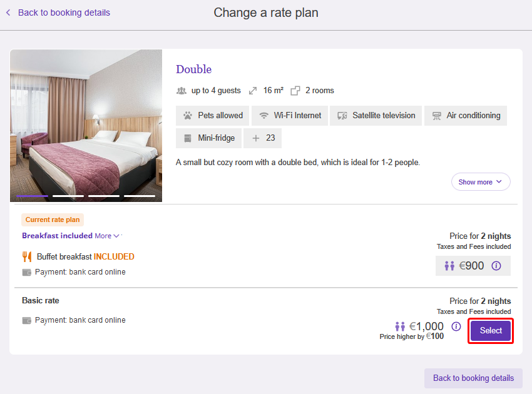
Task: Open info icon next to €900 price
Action: pos(496,266)
